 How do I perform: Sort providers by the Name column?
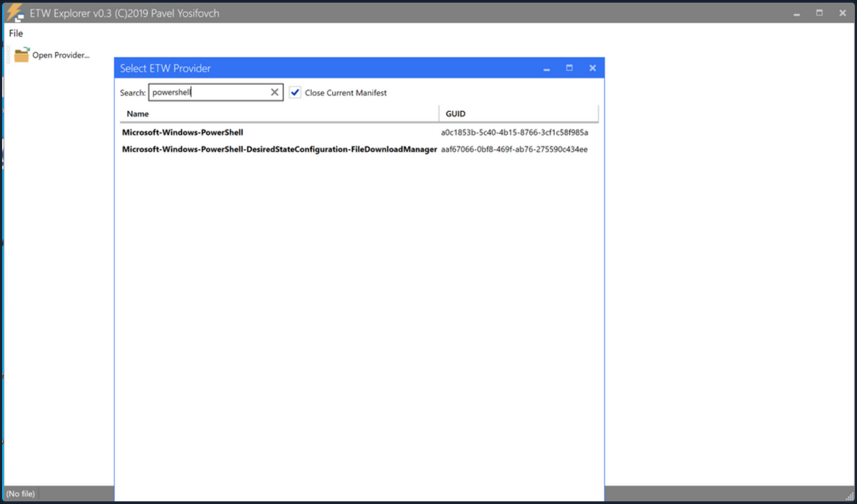pyautogui.click(x=138, y=113)
